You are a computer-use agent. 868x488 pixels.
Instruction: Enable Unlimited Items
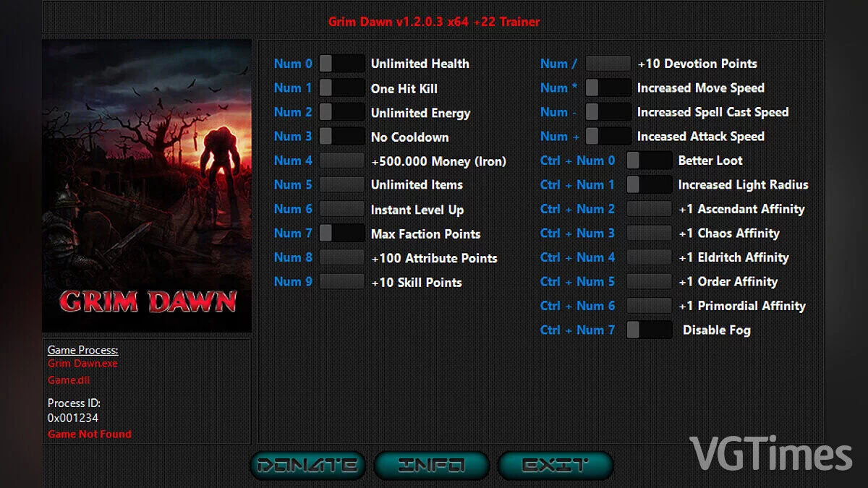click(x=341, y=184)
